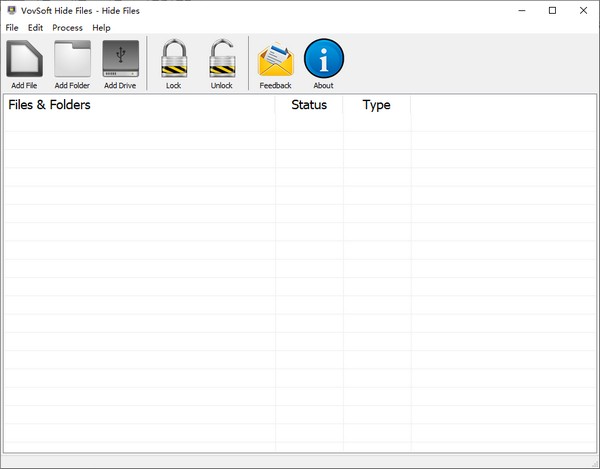
Task: Expand the Process menu
Action: tap(67, 28)
